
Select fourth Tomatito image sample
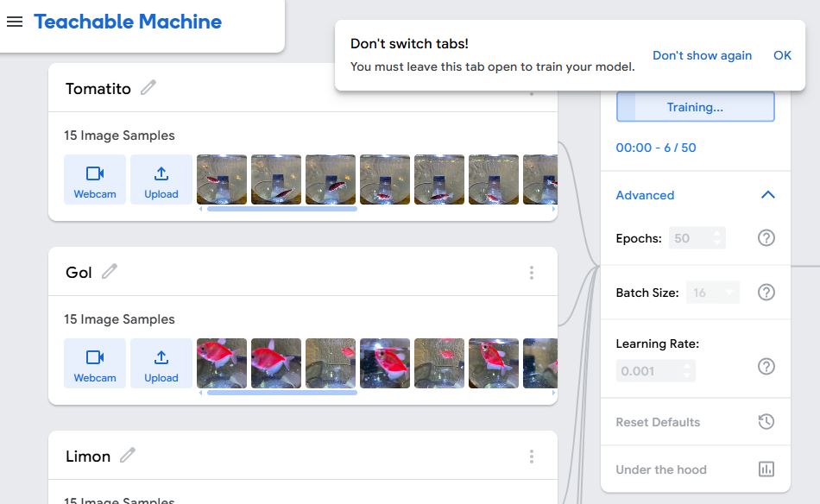pyautogui.click(x=385, y=180)
